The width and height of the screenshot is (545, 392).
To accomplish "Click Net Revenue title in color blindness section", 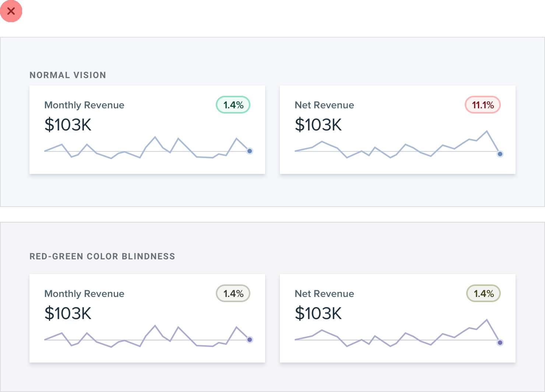I will [x=324, y=294].
